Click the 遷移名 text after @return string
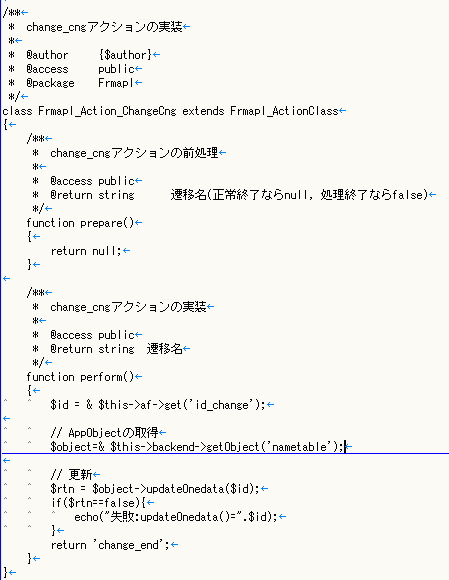The width and height of the screenshot is (449, 580). point(164,349)
